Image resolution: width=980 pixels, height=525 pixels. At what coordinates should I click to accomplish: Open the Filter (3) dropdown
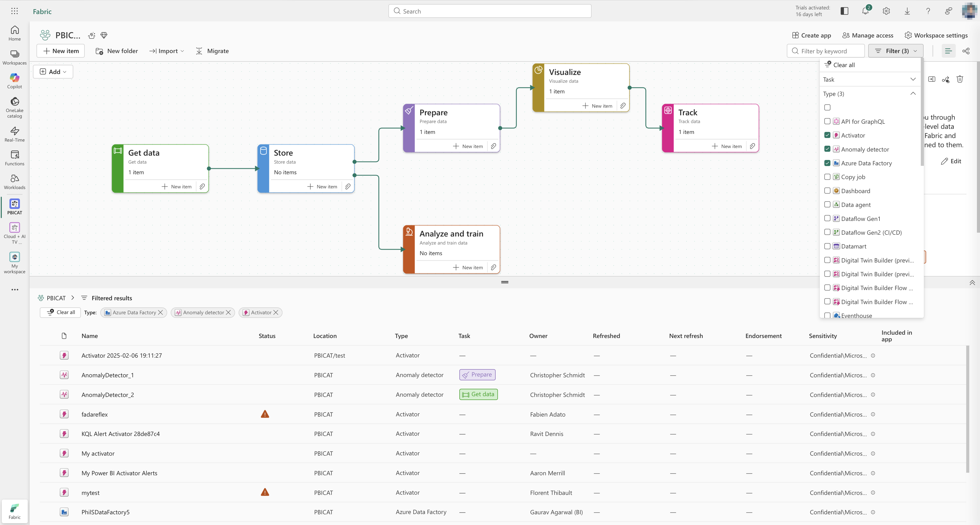click(x=896, y=51)
